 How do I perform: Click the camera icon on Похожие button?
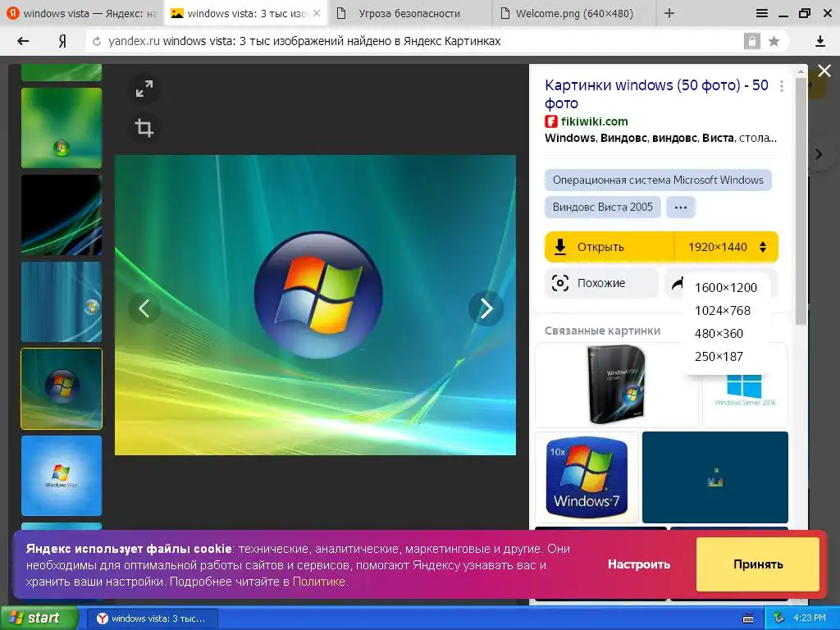pos(559,283)
